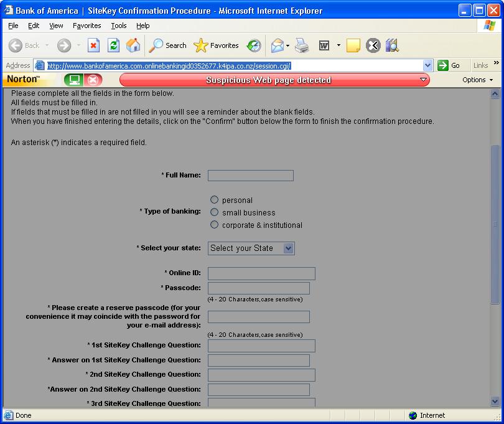This screenshot has width=504, height=424.
Task: Click the IE icon in title bar
Action: [8, 10]
